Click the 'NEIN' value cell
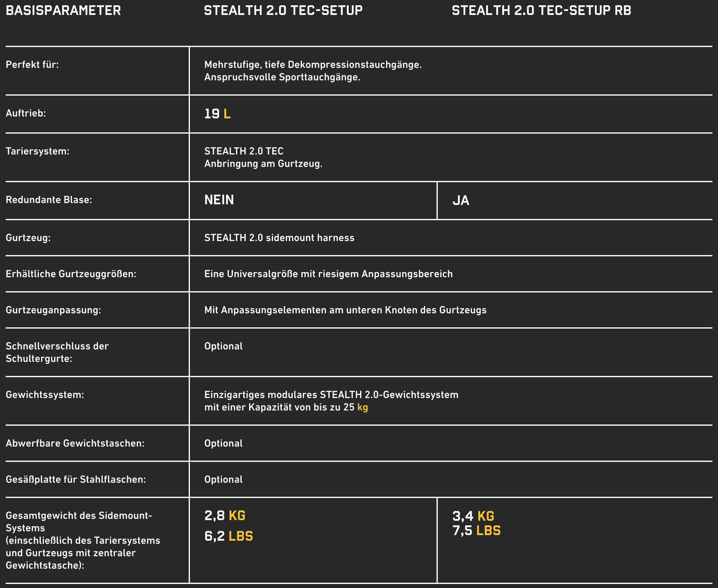The height and width of the screenshot is (588, 718). 219,200
